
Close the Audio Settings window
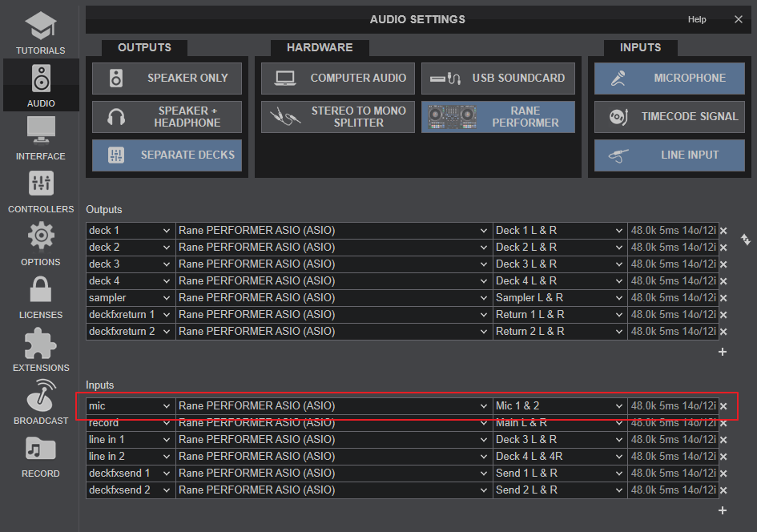[x=738, y=20]
